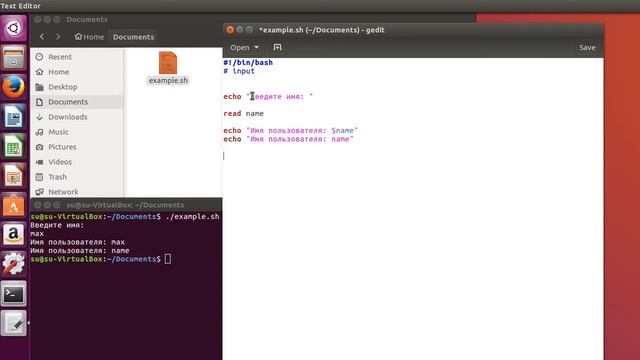Image resolution: width=640 pixels, height=360 pixels.
Task: Click the 'read name' line in gedit
Action: (244, 113)
